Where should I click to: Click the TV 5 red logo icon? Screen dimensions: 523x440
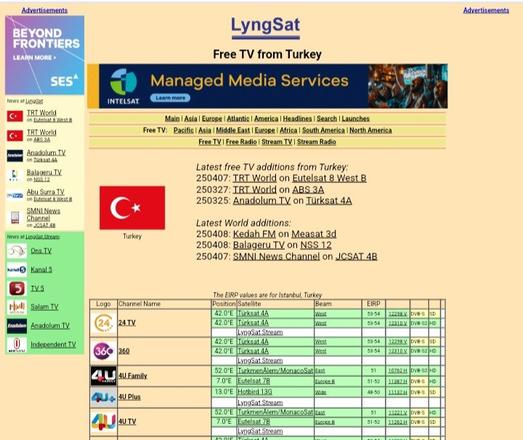[17, 288]
